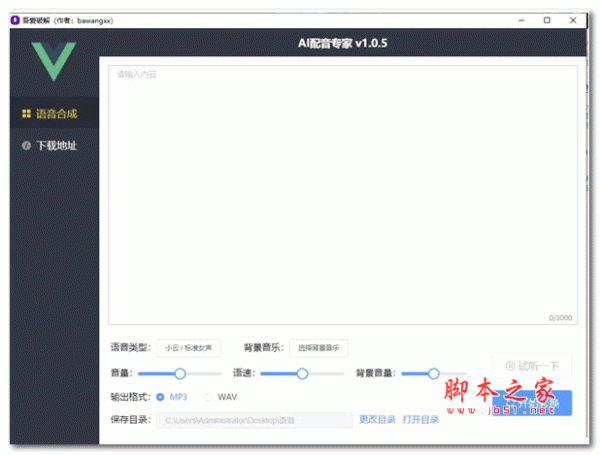Maximize the application window
The width and height of the screenshot is (600, 455).
pyautogui.click(x=547, y=19)
